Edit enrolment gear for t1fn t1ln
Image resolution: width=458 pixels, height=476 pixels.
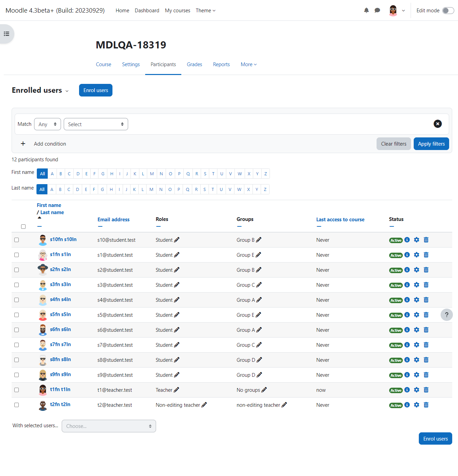pyautogui.click(x=416, y=390)
